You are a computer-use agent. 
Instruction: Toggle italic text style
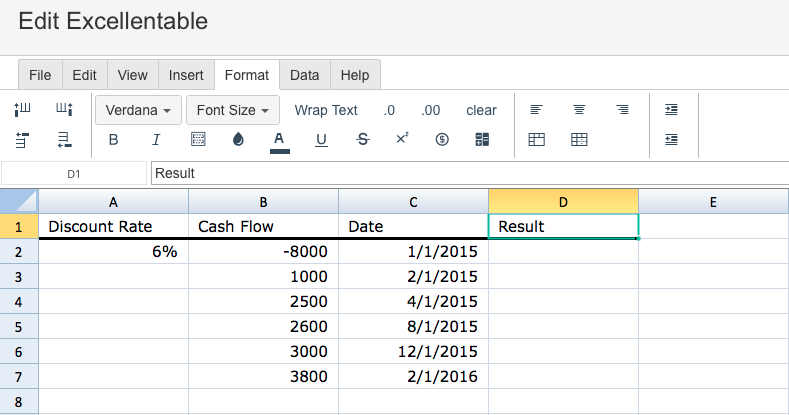[155, 140]
